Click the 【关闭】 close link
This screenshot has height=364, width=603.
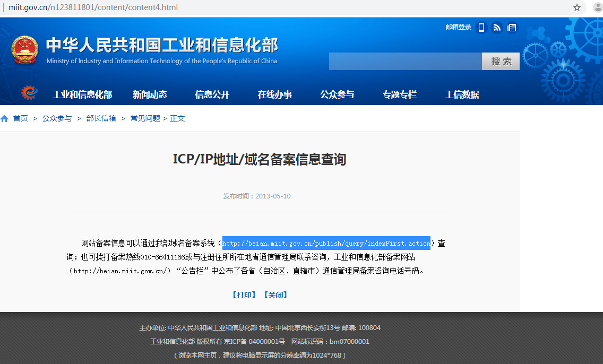click(275, 294)
